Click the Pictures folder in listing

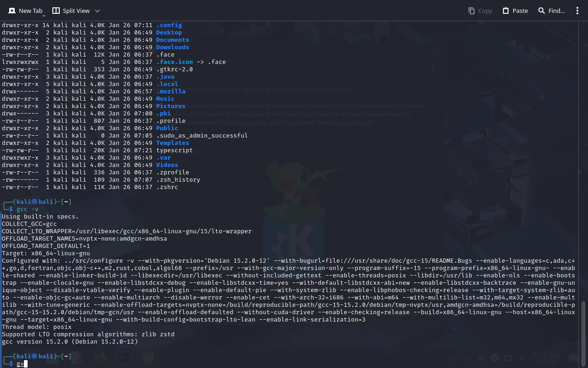[x=170, y=106]
